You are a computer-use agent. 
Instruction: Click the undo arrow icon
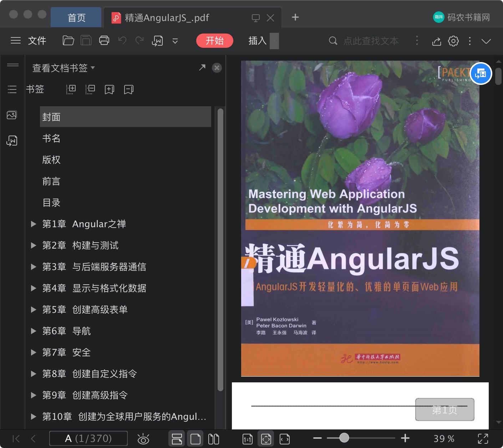[122, 41]
